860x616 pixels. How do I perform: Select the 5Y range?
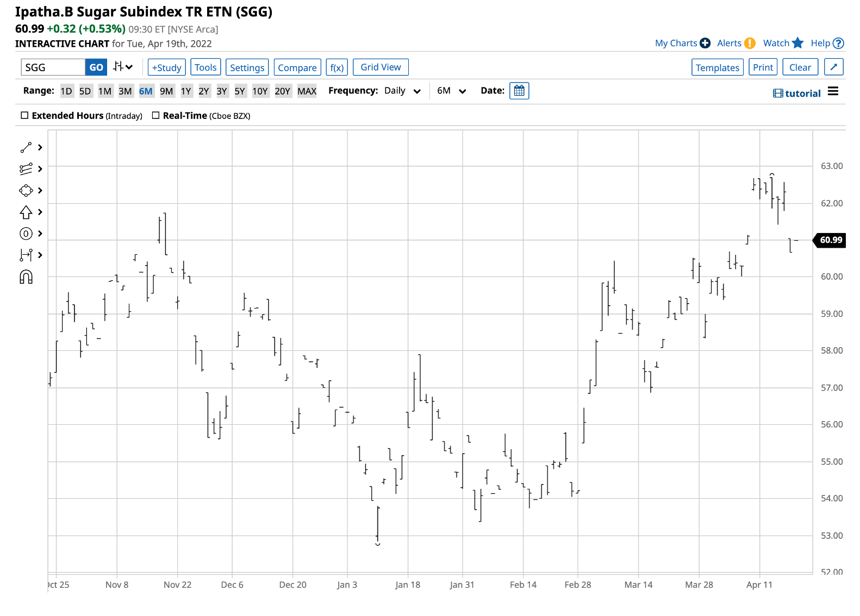tap(240, 91)
